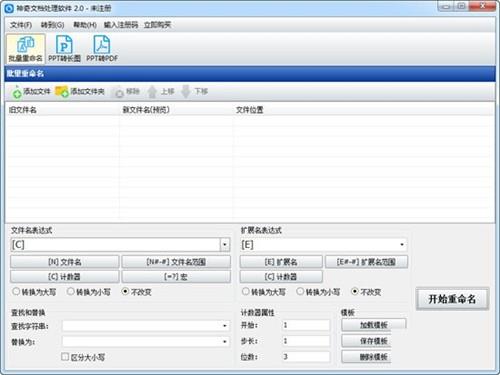500x375 pixels.
Task: Click the extension [C] 计数器 button
Action: (281, 277)
